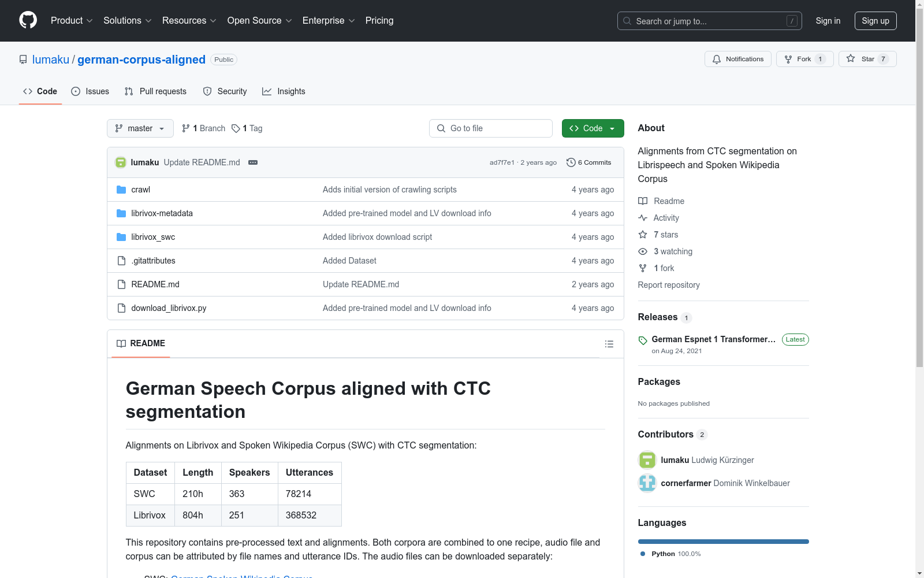Open the librivox_swc folder icon
The image size is (924, 578).
click(x=121, y=237)
